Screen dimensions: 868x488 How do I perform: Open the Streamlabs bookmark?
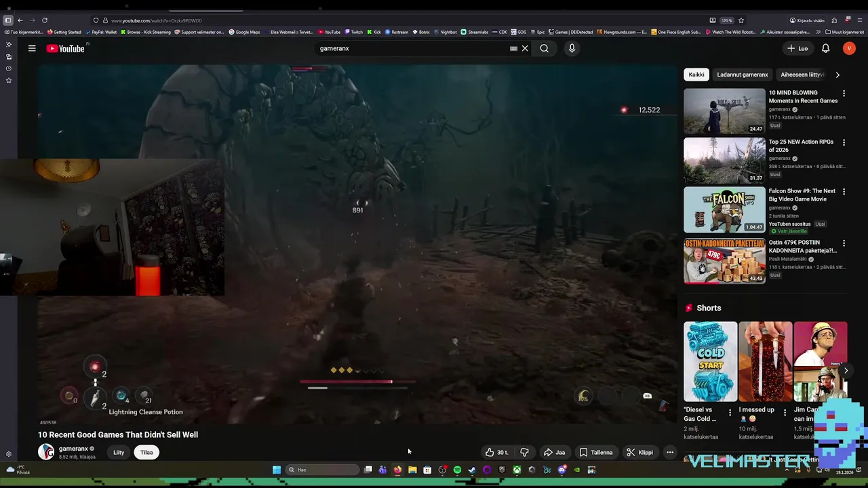[474, 32]
